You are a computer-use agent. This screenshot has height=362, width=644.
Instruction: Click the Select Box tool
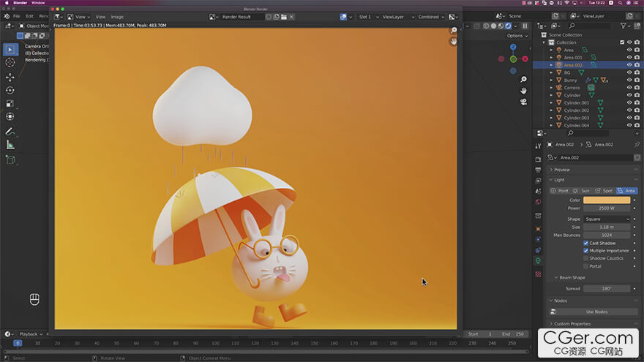(10, 50)
